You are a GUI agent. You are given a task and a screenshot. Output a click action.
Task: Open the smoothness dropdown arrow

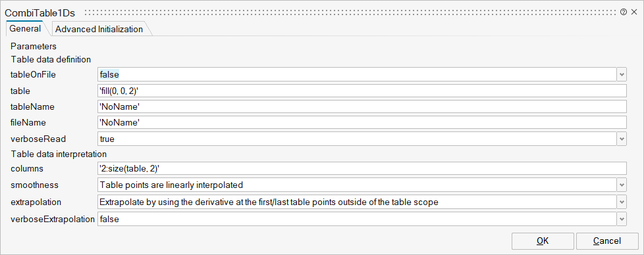pyautogui.click(x=622, y=185)
